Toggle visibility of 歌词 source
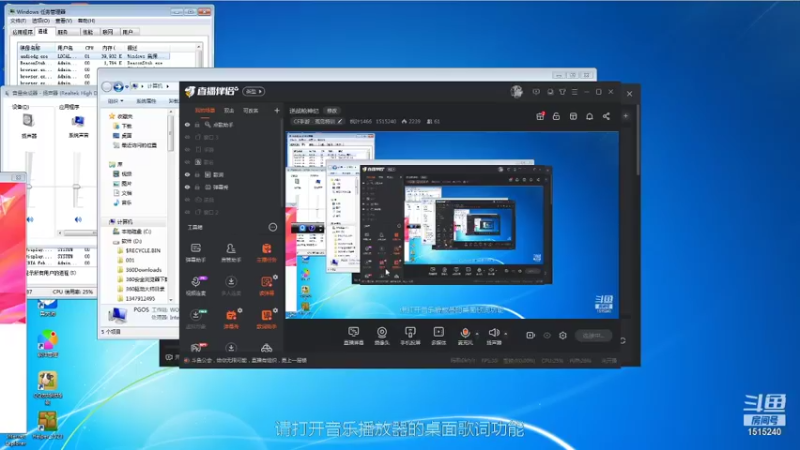This screenshot has width=800, height=450. (187, 174)
